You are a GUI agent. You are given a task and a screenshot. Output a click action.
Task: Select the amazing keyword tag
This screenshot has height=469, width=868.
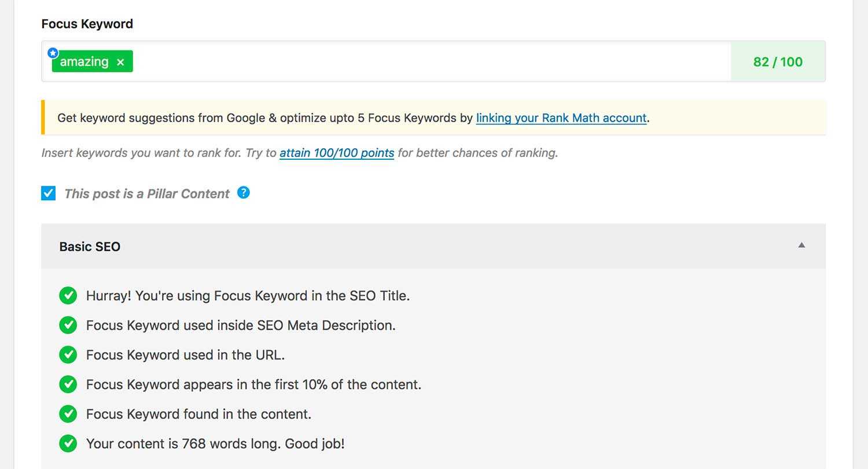click(84, 61)
